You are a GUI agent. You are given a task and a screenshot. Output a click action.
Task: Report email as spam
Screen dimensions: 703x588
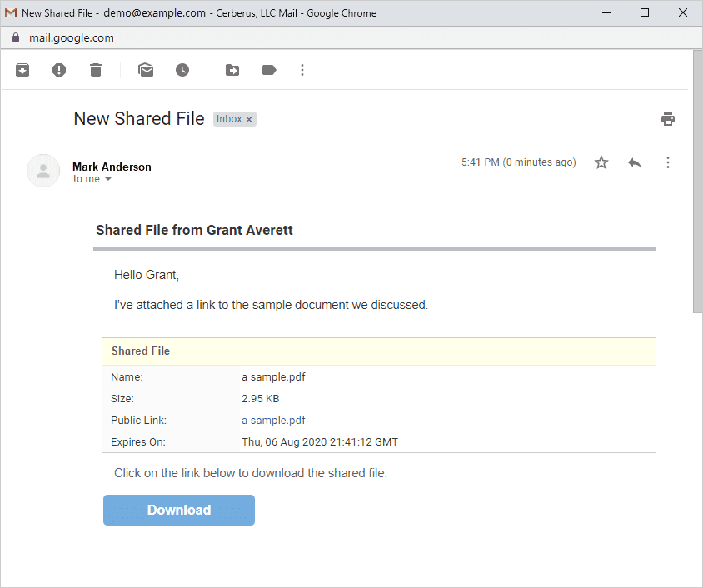[x=59, y=71]
